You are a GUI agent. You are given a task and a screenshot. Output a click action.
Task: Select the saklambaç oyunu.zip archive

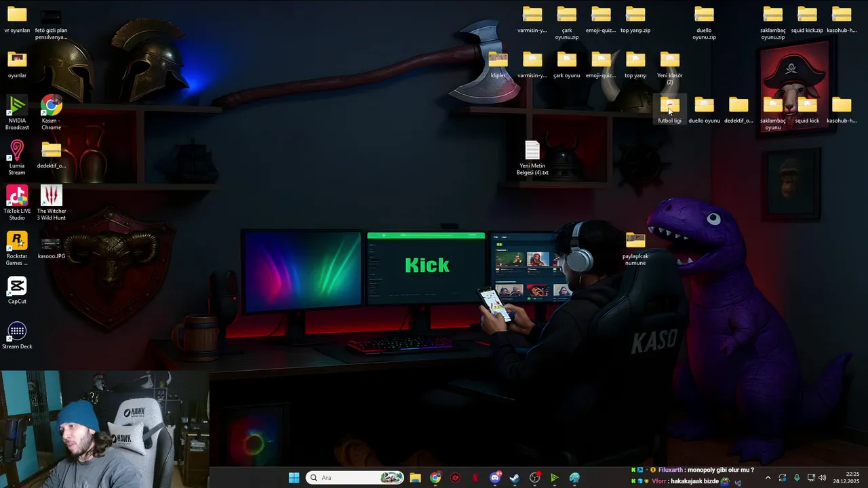(x=773, y=22)
